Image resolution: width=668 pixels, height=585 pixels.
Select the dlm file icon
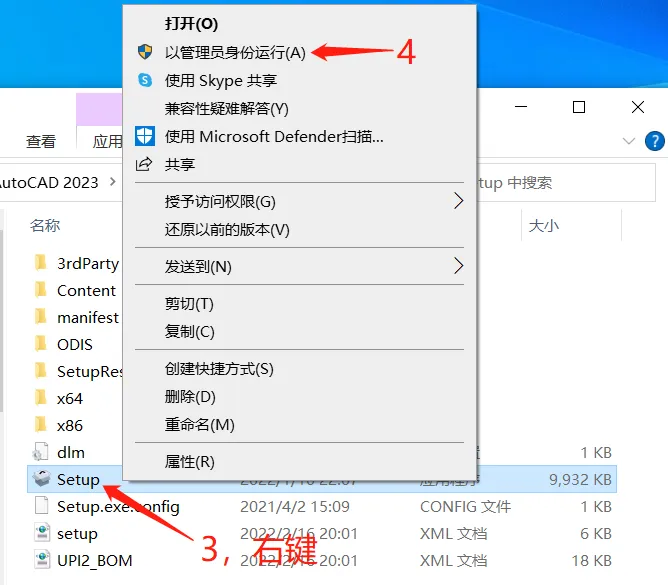(41, 452)
